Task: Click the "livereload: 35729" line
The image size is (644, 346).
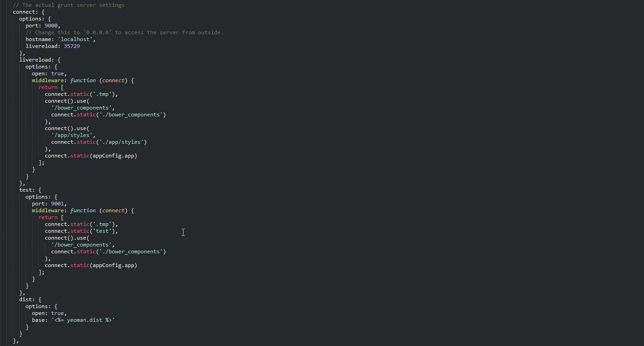Action: pyautogui.click(x=53, y=46)
